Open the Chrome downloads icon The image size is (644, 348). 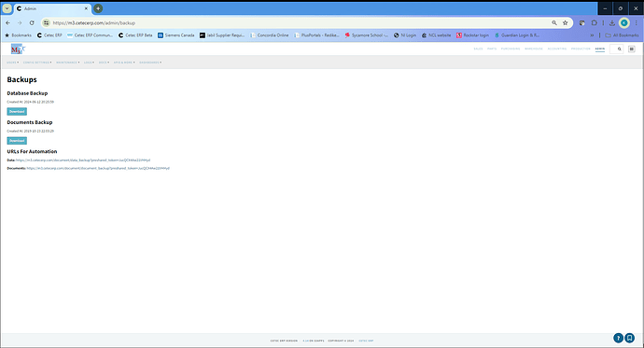pyautogui.click(x=612, y=23)
